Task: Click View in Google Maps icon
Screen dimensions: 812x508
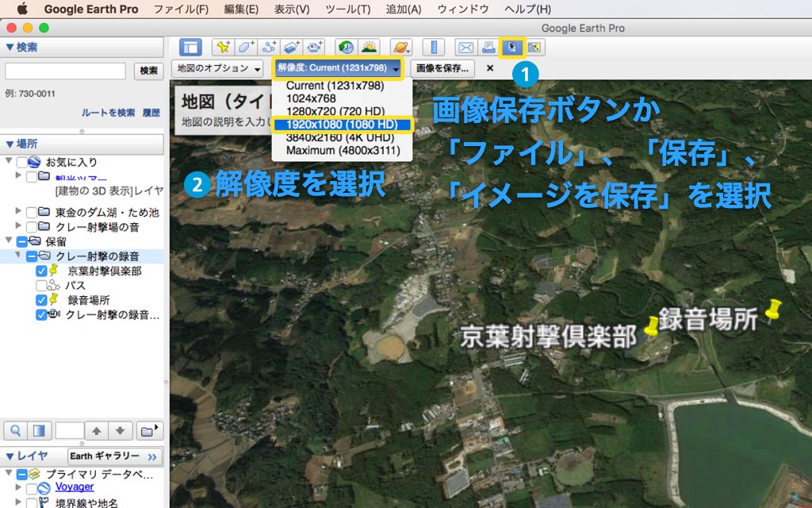Action: pyautogui.click(x=534, y=48)
